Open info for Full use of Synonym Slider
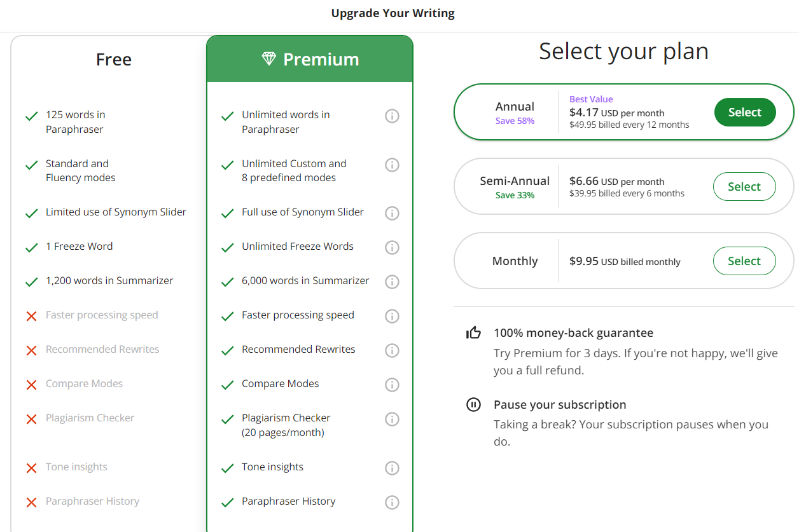799x532 pixels. click(x=393, y=213)
